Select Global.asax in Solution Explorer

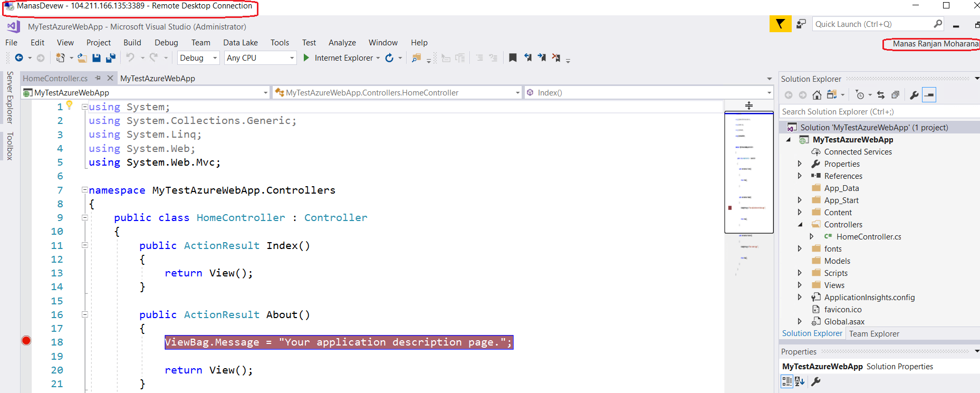[x=844, y=322]
